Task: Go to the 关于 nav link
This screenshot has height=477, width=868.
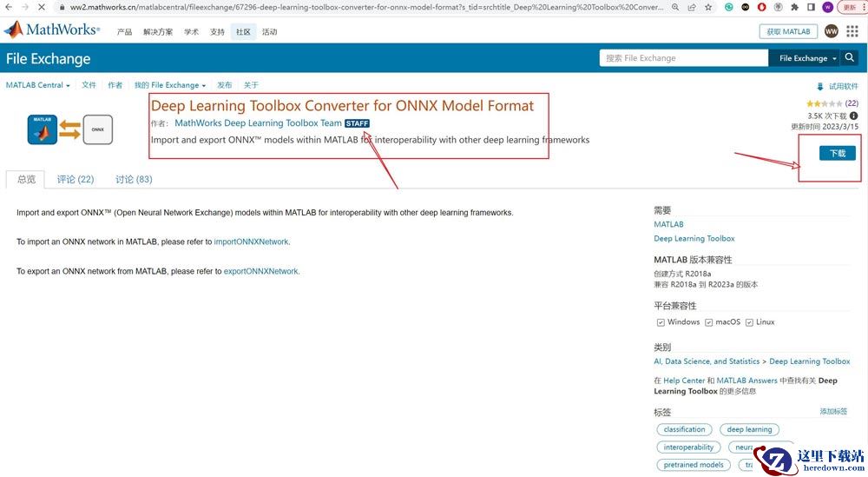Action: 251,85
